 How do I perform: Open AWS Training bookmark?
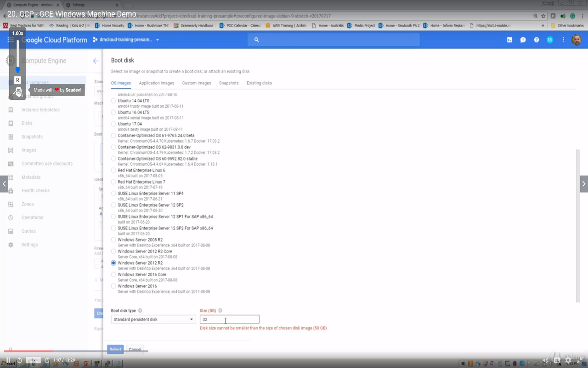(x=286, y=26)
